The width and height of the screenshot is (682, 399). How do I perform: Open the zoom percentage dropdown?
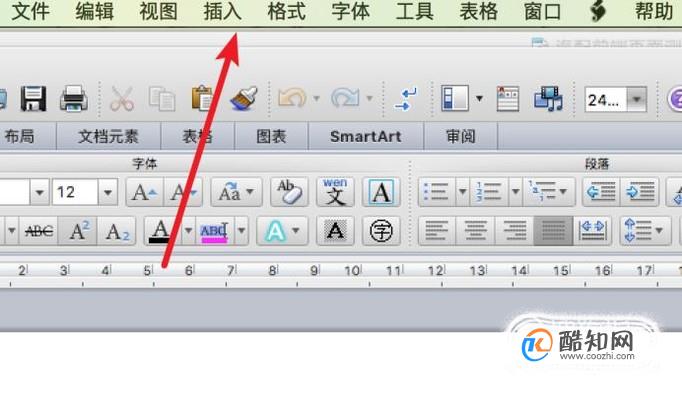click(637, 100)
